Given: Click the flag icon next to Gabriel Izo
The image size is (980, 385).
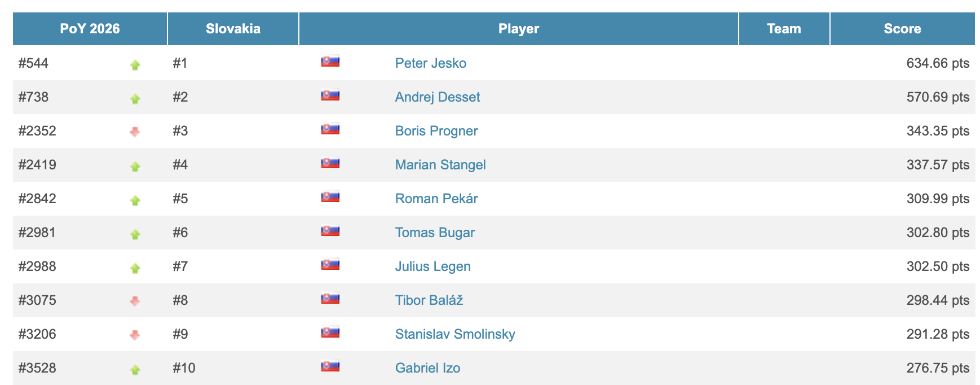Looking at the screenshot, I should 330,366.
